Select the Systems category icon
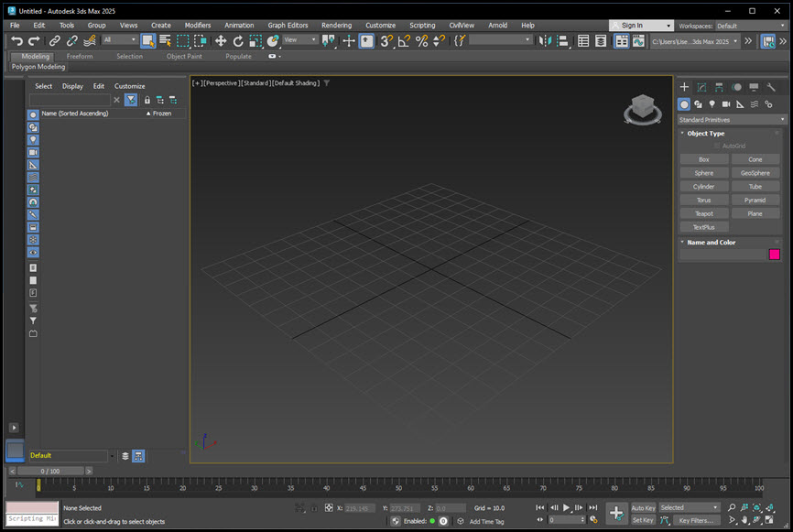Viewport: 793px width, 532px height. click(768, 104)
